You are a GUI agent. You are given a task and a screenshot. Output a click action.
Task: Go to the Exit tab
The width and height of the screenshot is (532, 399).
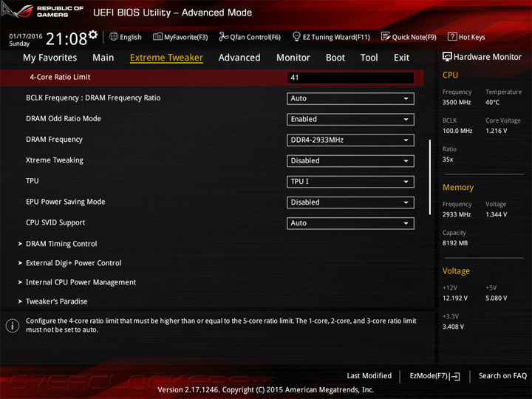pos(402,58)
